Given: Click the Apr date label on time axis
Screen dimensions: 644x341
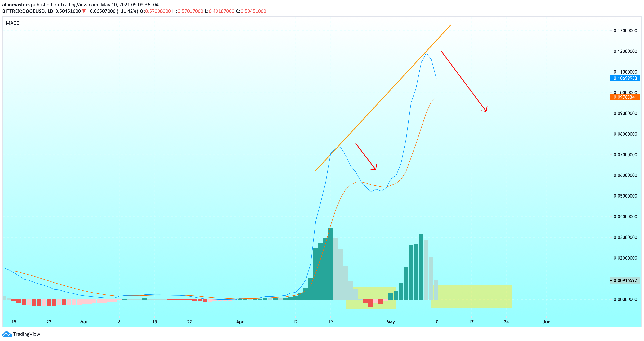Looking at the screenshot, I should pos(240,322).
